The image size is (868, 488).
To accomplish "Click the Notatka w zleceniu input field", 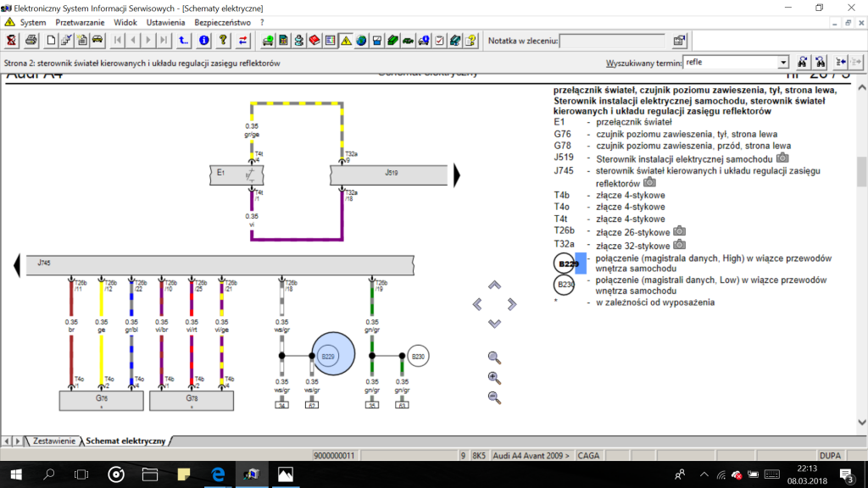I will (612, 41).
